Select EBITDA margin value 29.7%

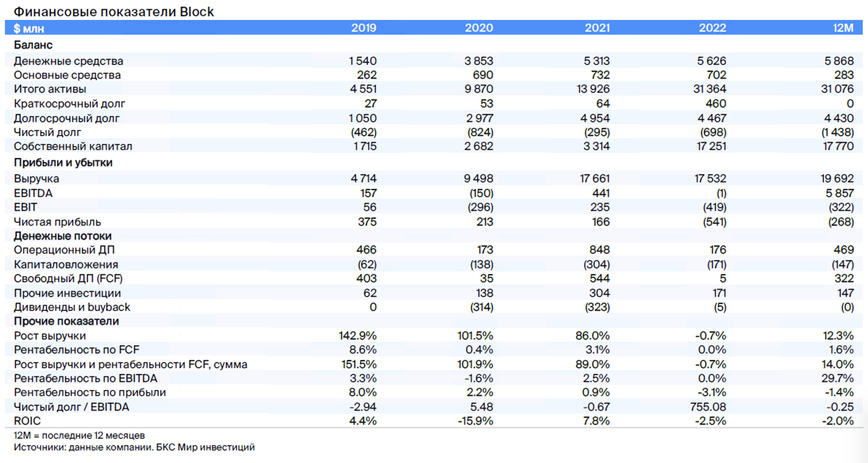pos(838,378)
